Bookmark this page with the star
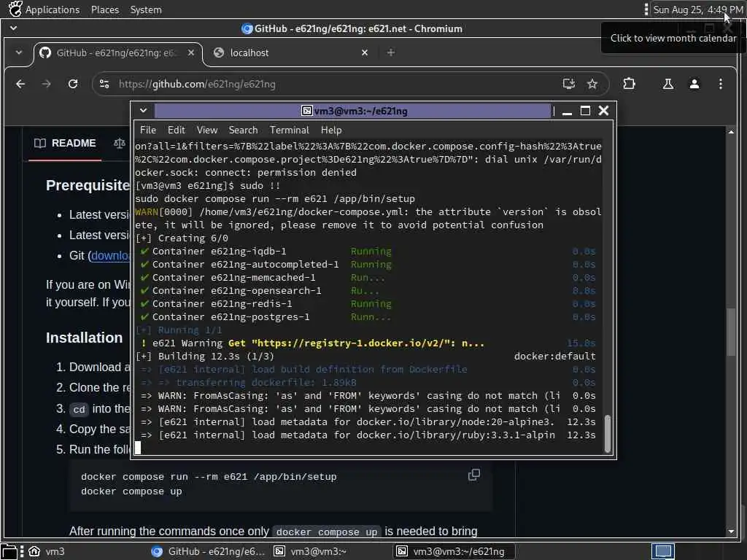Image resolution: width=747 pixels, height=560 pixels. 592,85
